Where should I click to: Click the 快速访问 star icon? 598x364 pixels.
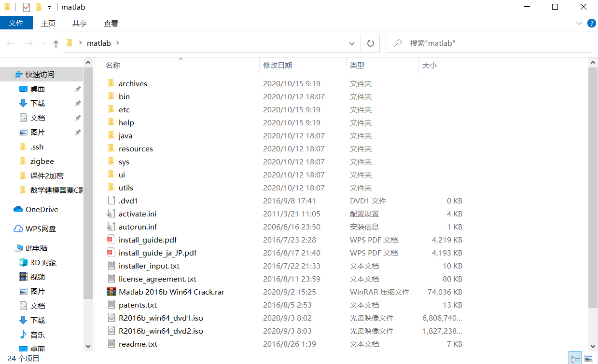[x=18, y=74]
